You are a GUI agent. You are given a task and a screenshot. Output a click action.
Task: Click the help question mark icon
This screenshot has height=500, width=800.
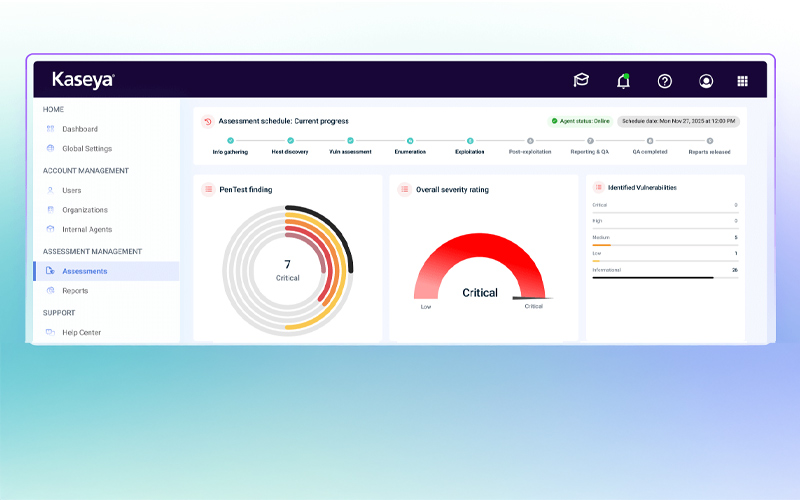tap(665, 81)
